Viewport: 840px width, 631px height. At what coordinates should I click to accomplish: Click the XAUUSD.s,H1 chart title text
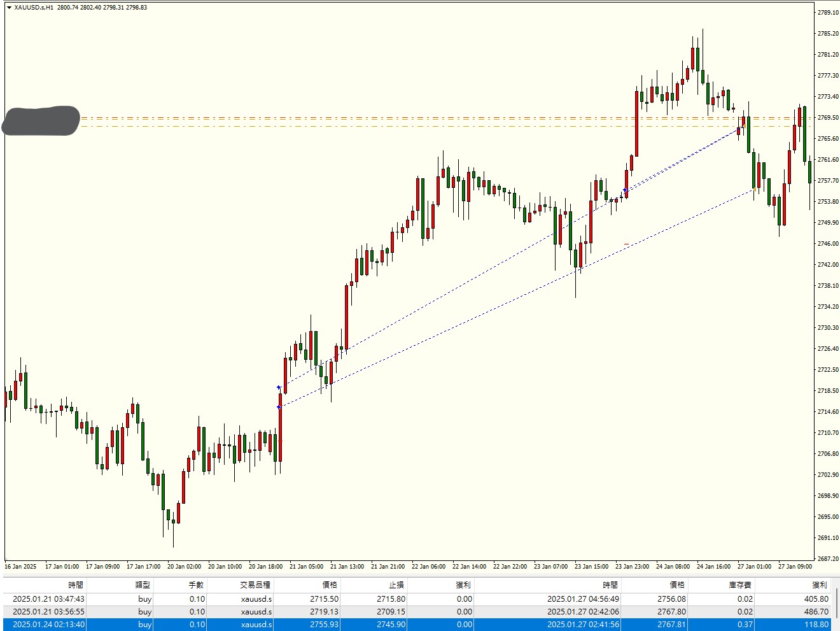33,8
